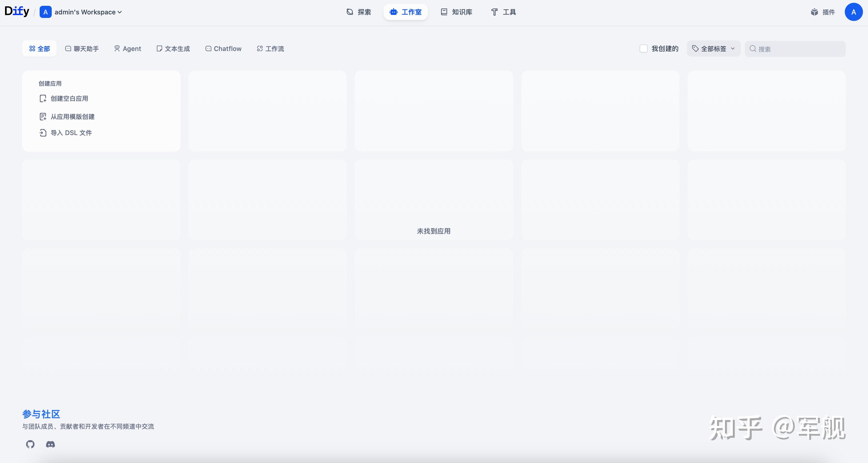The image size is (868, 463).
Task: Filter apps by 工作流
Action: 270,48
